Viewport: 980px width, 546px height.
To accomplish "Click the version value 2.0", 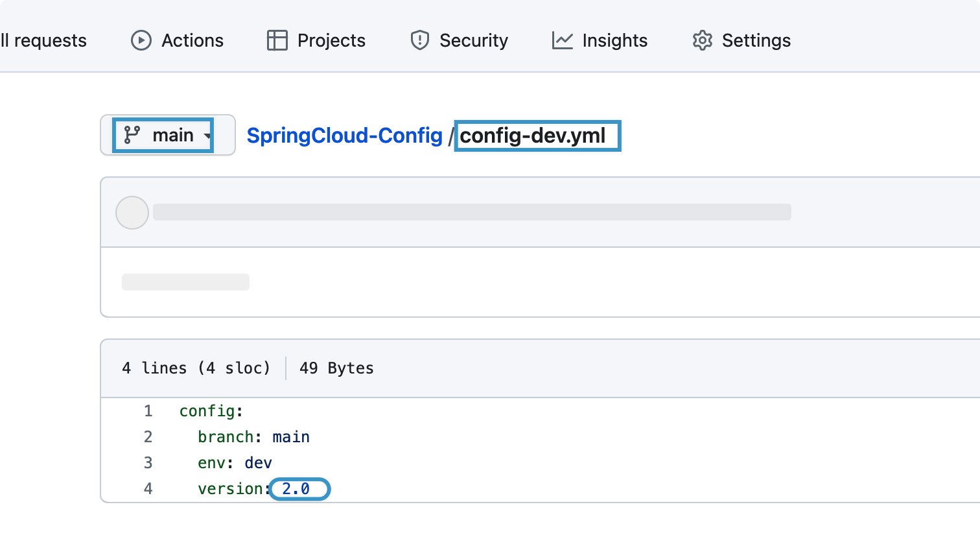I will pos(296,489).
